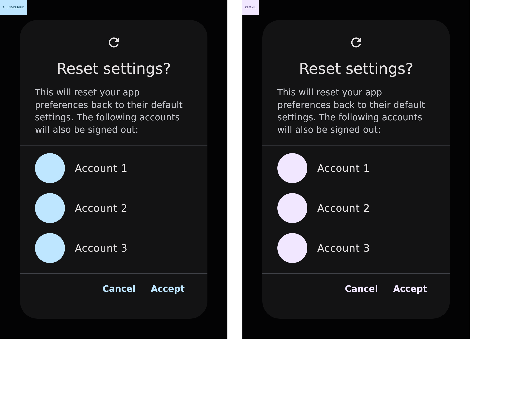Click the reset icon in Thunderbird dialog
Screen dimensions: 525x420
point(114,42)
